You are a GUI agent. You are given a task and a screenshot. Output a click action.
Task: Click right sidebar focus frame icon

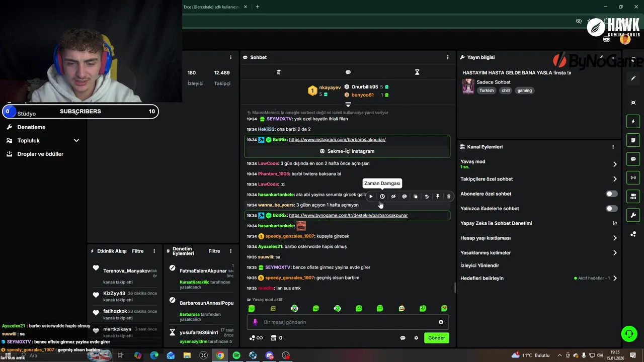pos(633,103)
